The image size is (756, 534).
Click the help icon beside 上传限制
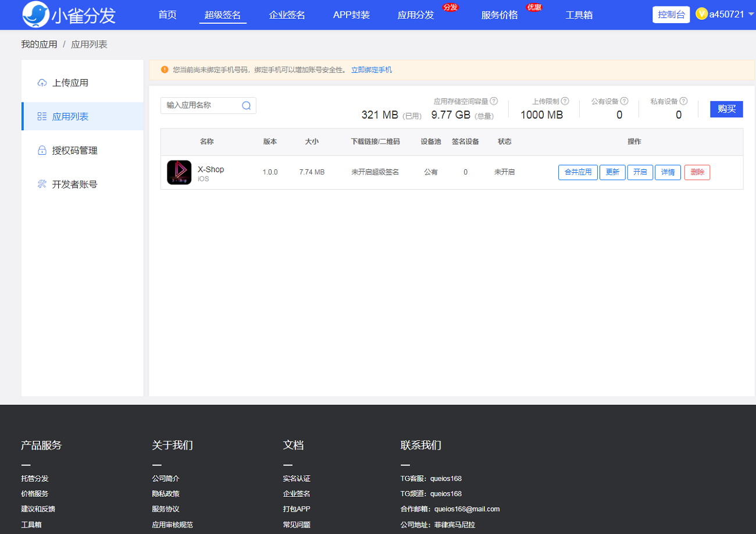[565, 101]
